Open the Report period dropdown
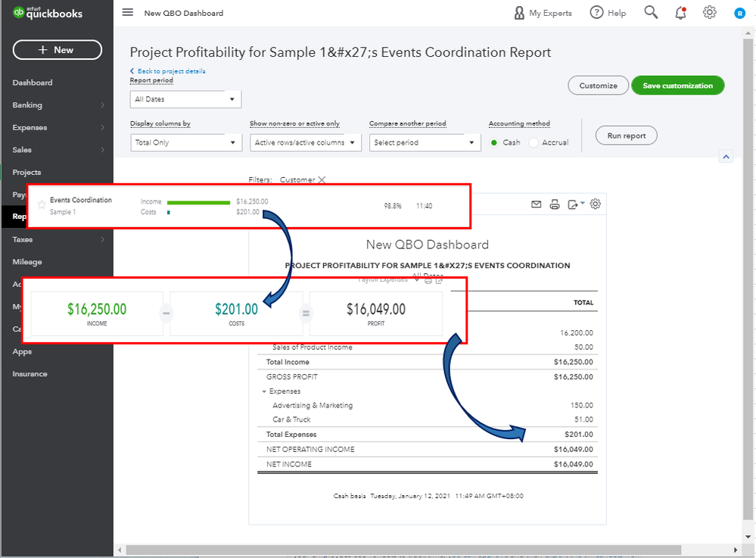 tap(185, 99)
